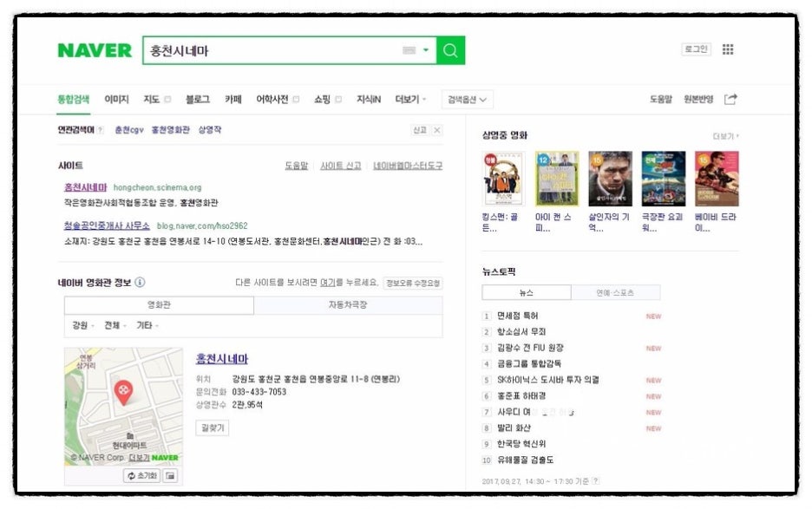This screenshot has width=812, height=509.
Task: Click the share icon beside 원본반영
Action: (x=730, y=99)
